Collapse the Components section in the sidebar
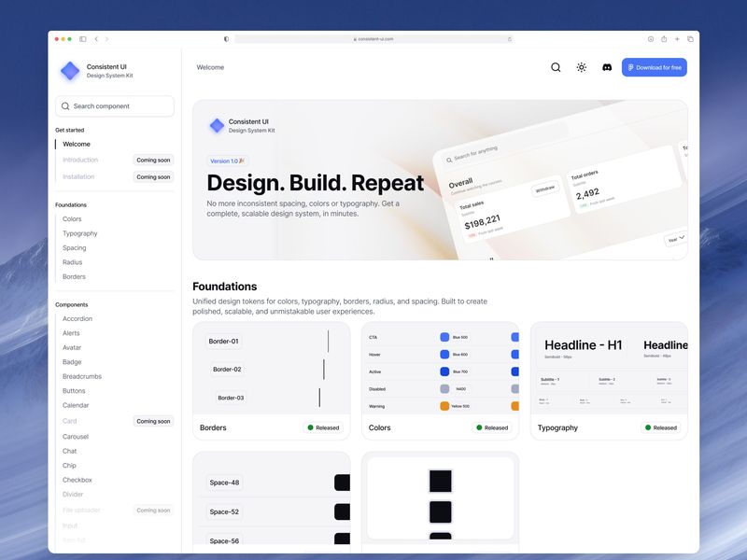The height and width of the screenshot is (560, 747). click(x=74, y=304)
